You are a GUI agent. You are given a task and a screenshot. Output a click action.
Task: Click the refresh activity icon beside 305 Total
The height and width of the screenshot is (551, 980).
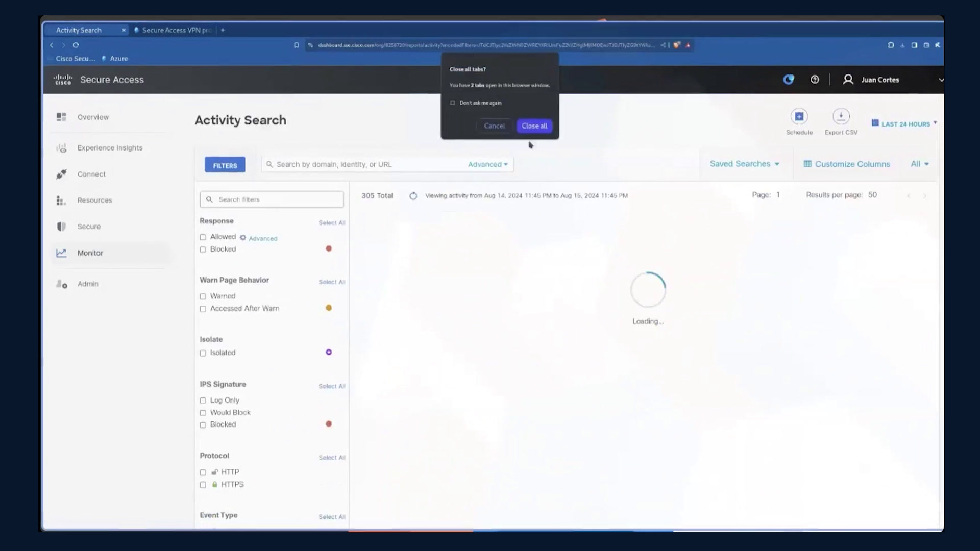[413, 196]
